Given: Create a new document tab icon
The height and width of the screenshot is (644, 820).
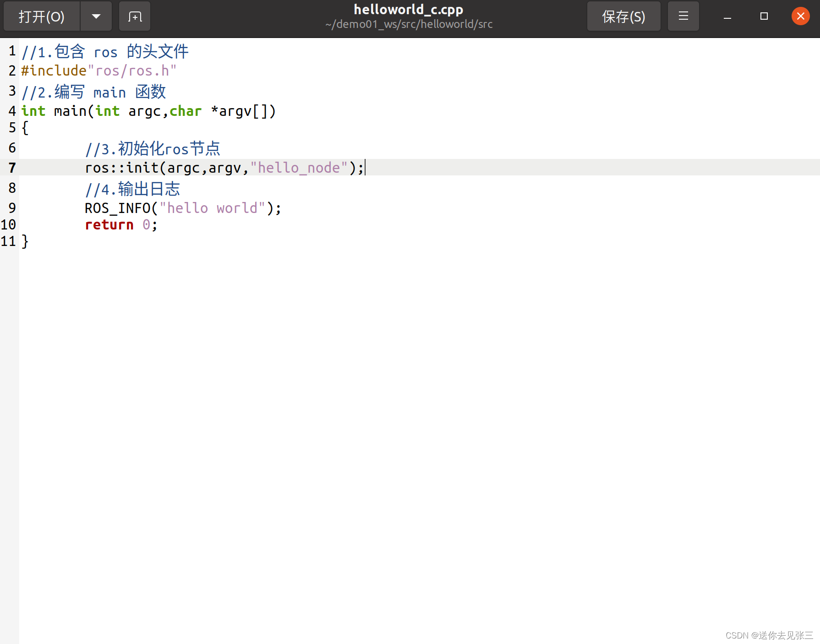Looking at the screenshot, I should tap(135, 16).
